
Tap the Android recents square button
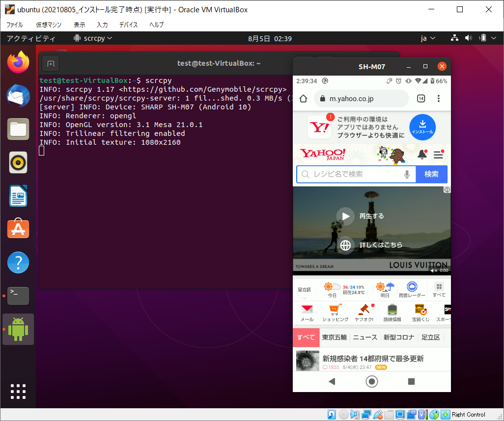point(411,381)
